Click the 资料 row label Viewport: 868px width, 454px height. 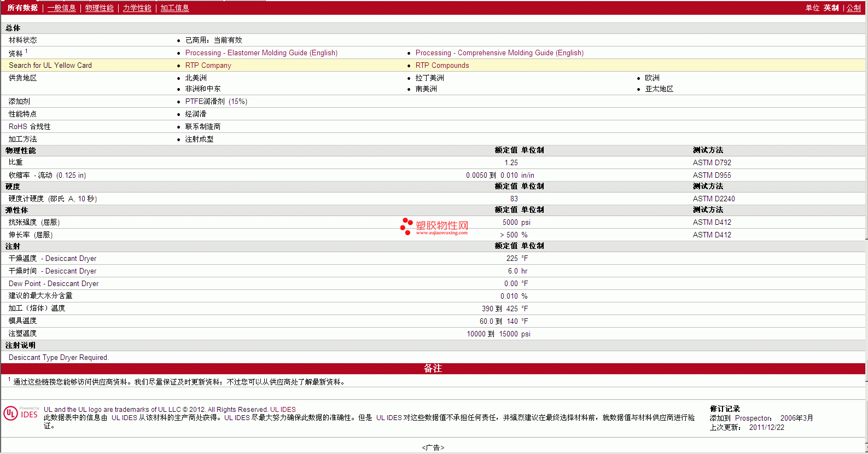coord(16,53)
